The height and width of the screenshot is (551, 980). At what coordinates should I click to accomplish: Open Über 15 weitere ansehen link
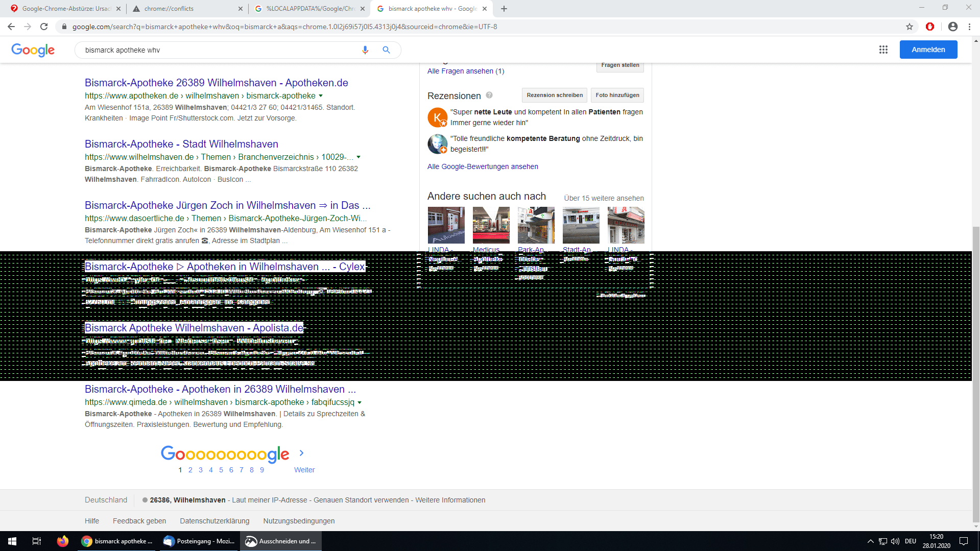[x=604, y=198]
